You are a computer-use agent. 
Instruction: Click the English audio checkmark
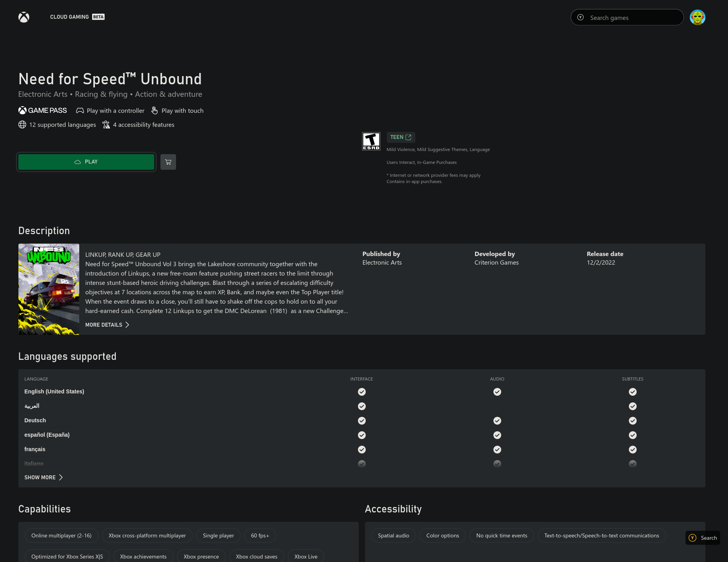497,392
